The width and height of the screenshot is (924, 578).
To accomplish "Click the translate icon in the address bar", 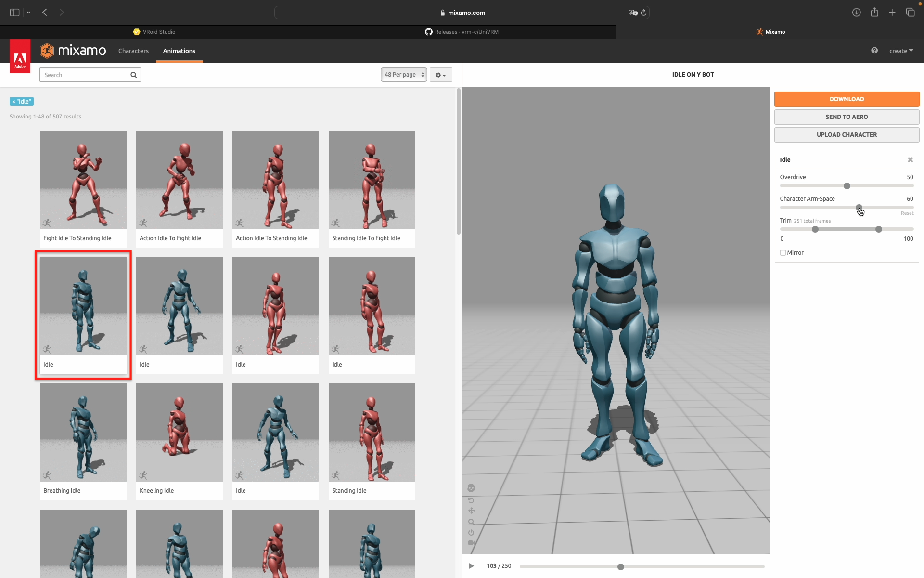I will pos(633,13).
